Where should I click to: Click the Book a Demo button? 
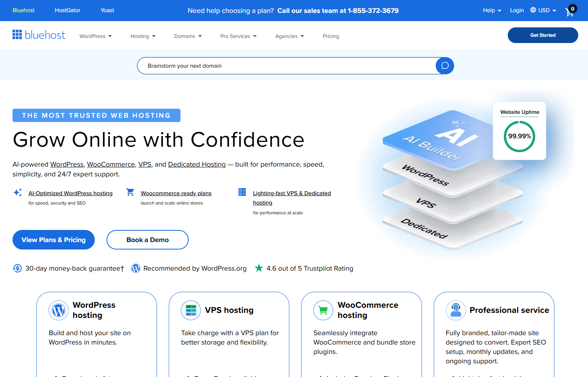tap(148, 240)
